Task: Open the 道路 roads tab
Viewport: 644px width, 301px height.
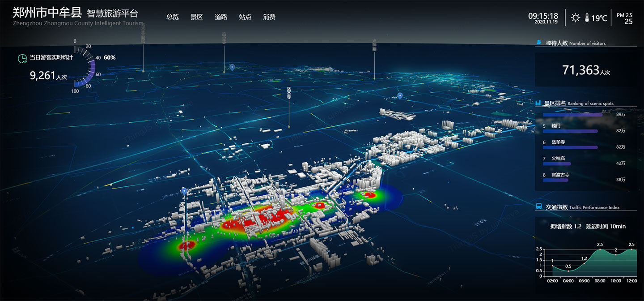Action: click(x=221, y=17)
